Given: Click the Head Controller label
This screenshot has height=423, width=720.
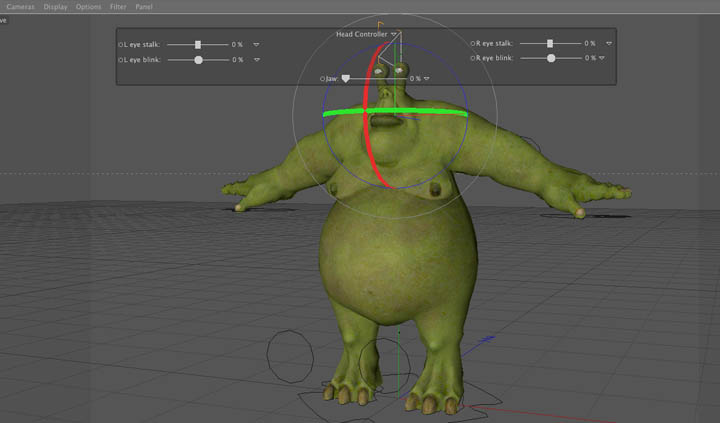Looking at the screenshot, I should tap(361, 34).
